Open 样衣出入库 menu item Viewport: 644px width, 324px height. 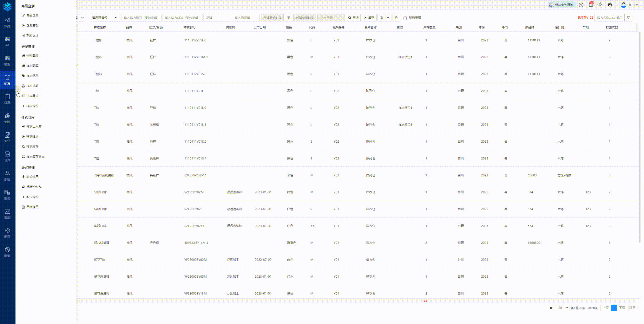[x=34, y=126]
